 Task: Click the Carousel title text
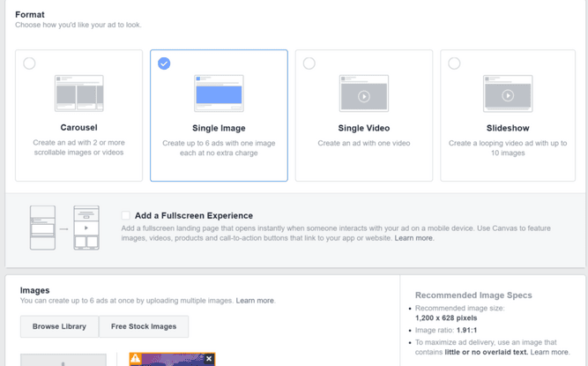[x=78, y=128]
